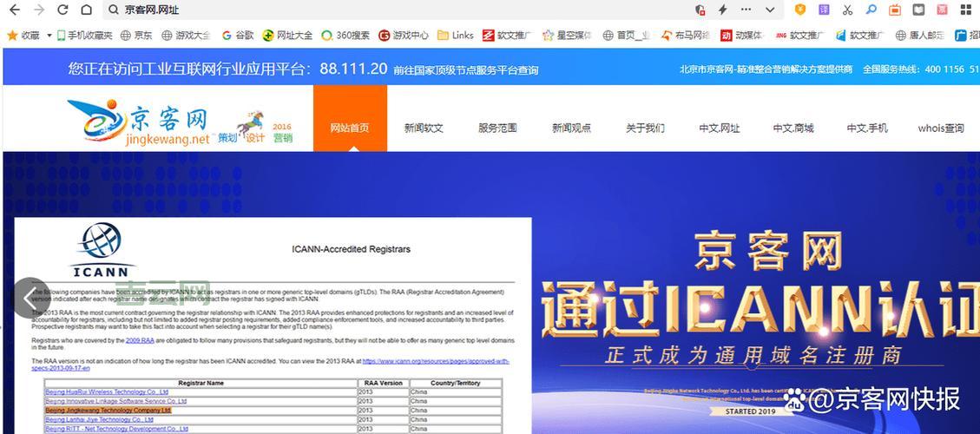
Task: Click the Beijing Lanhai Jiye Technology Co., Ltd link
Action: point(98,419)
